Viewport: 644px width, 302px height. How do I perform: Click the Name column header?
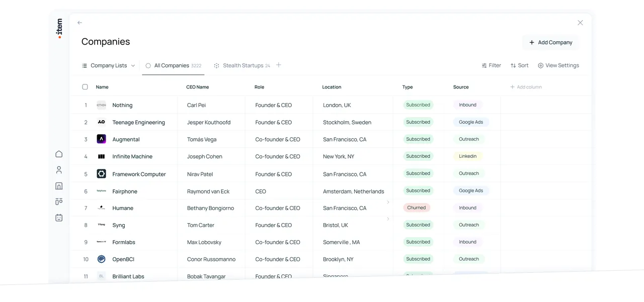[x=102, y=87]
